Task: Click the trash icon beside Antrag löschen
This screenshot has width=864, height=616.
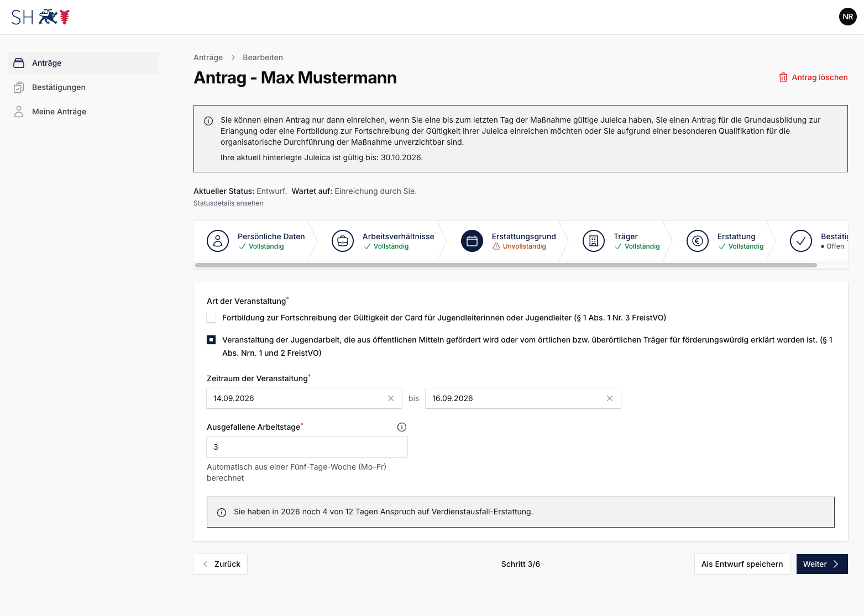Action: pyautogui.click(x=783, y=77)
